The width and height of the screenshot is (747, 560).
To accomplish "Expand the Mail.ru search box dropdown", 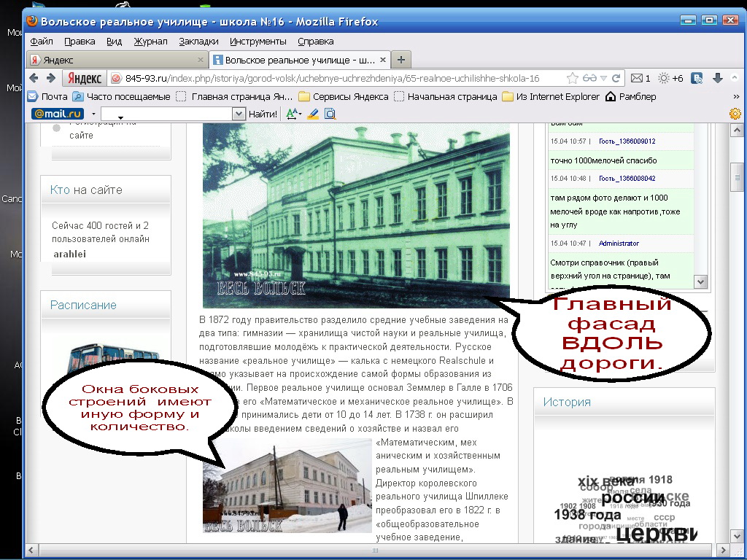I will coord(238,114).
